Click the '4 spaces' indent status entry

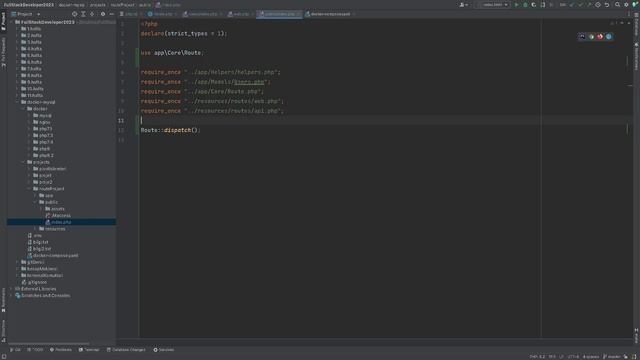591,357
